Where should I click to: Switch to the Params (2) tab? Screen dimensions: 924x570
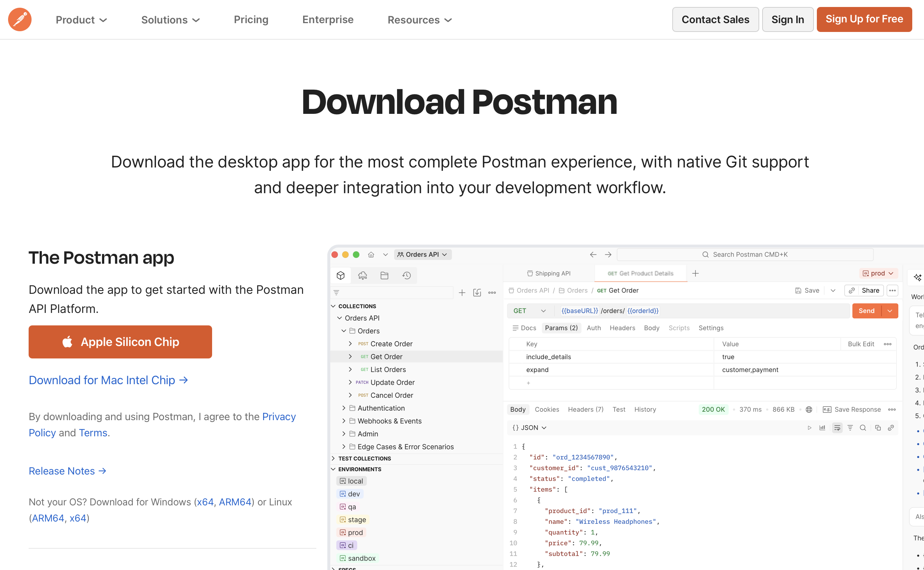(561, 328)
